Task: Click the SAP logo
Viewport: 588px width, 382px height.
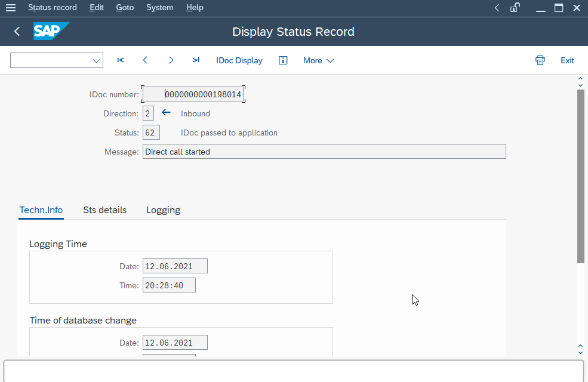Action: [x=51, y=31]
